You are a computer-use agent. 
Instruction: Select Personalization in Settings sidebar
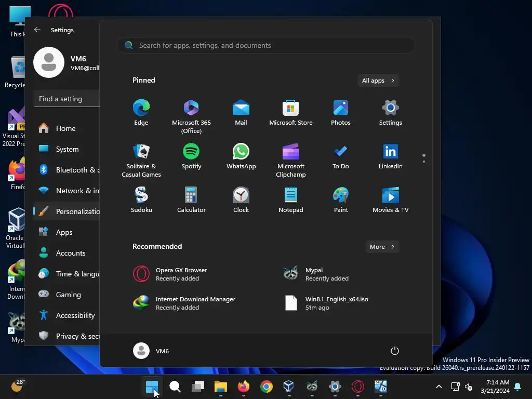67,211
